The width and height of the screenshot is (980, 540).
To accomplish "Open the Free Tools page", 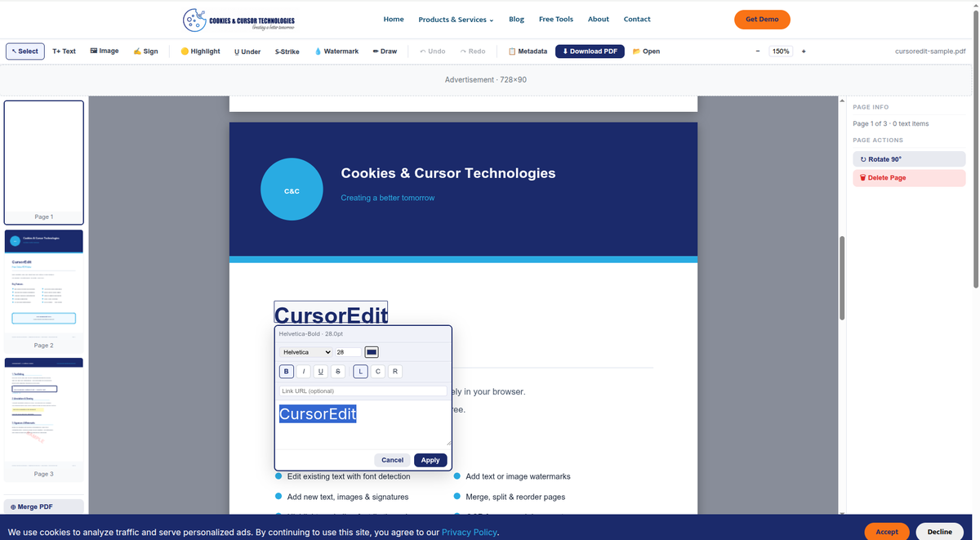I will [x=556, y=19].
